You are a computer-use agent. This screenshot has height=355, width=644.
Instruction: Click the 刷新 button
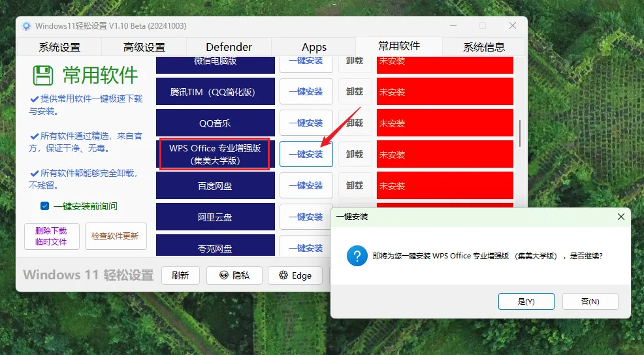point(180,275)
